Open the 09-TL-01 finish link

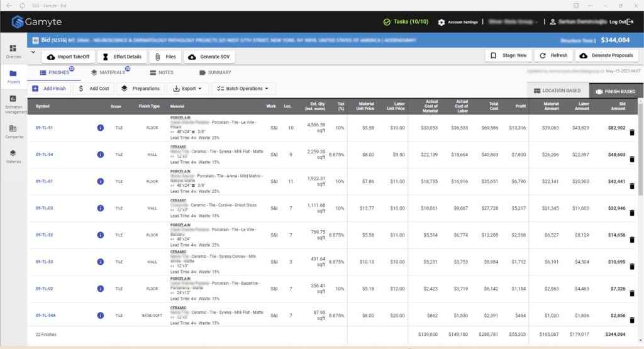44,181
